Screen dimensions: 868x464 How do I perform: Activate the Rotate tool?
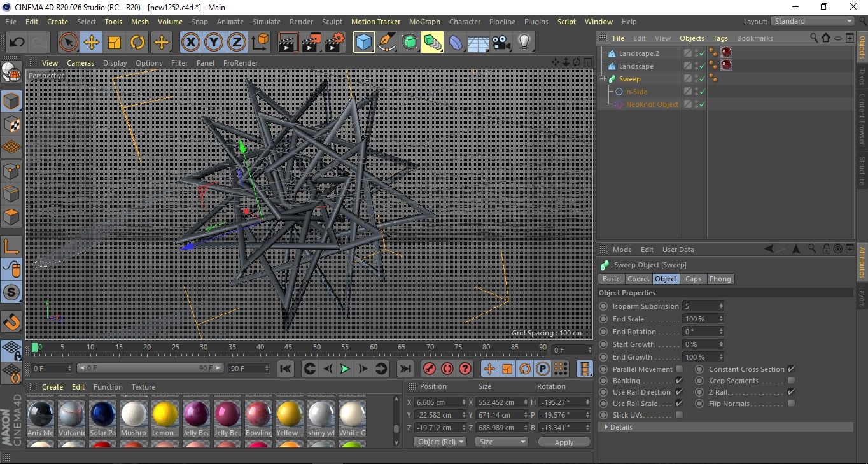point(137,43)
